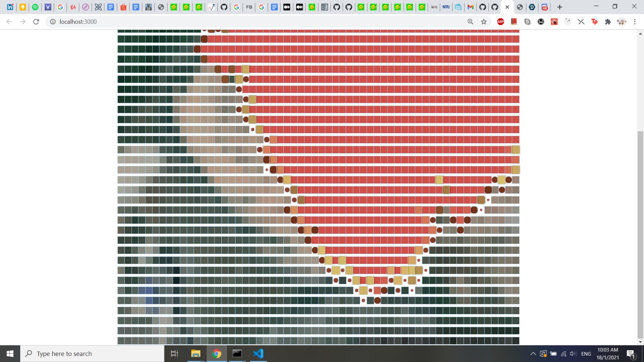Click the page scrollbar down arrow
This screenshot has width=644, height=362.
(x=640, y=342)
